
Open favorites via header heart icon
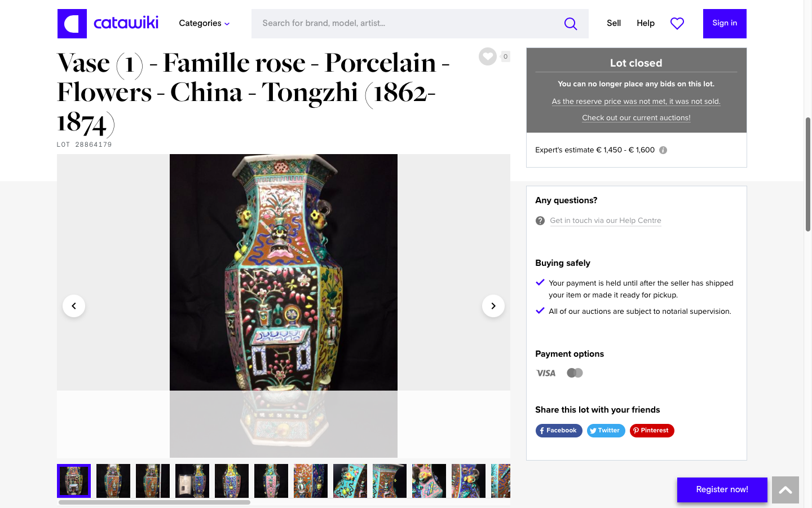(x=677, y=23)
